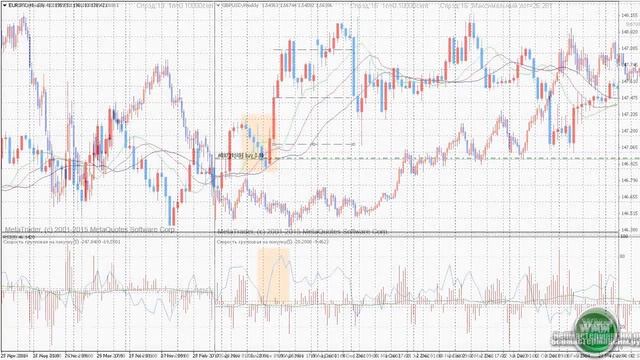This screenshot has width=640, height=360.
Task: Click the 147.200 price scale label
Action: [629, 131]
